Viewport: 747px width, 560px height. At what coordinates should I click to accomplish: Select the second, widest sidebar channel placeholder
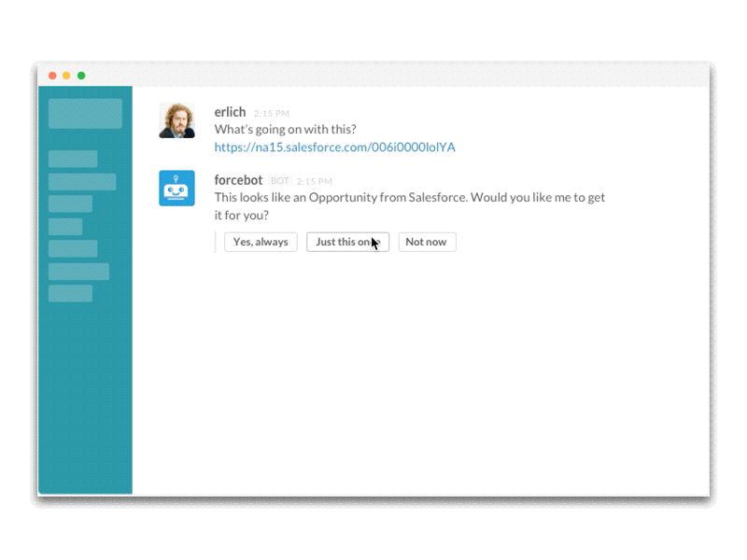click(82, 182)
